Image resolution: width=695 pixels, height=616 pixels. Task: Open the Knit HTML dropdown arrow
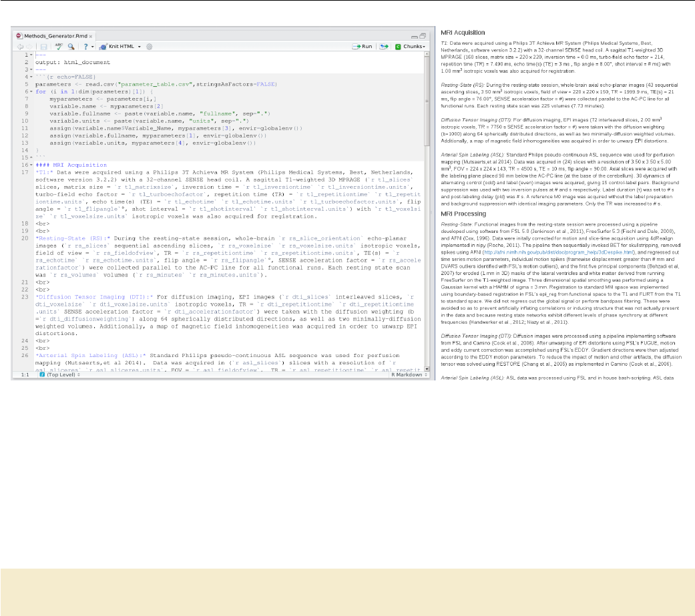139,47
